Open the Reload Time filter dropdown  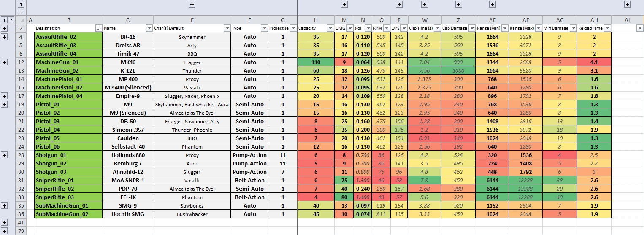607,28
